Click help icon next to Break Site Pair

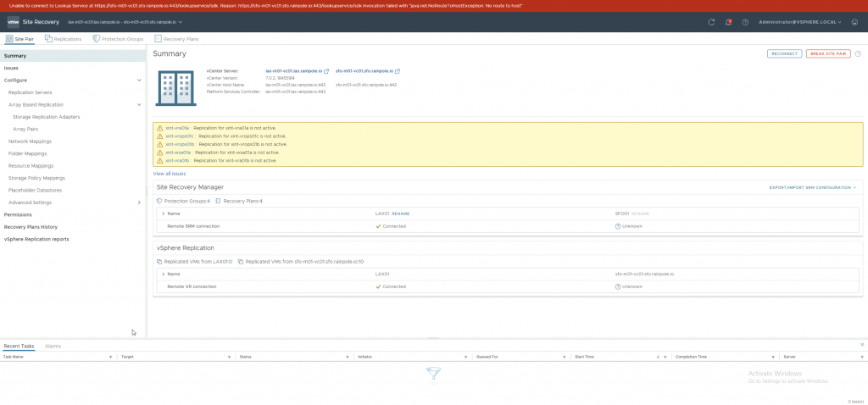click(858, 53)
